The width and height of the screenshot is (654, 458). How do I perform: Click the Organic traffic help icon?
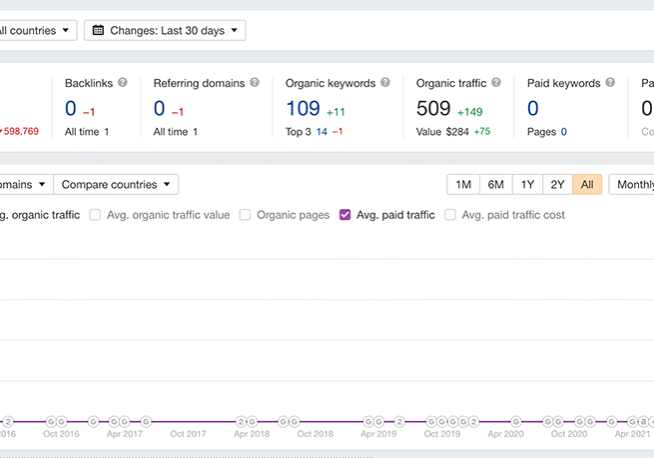(x=496, y=84)
